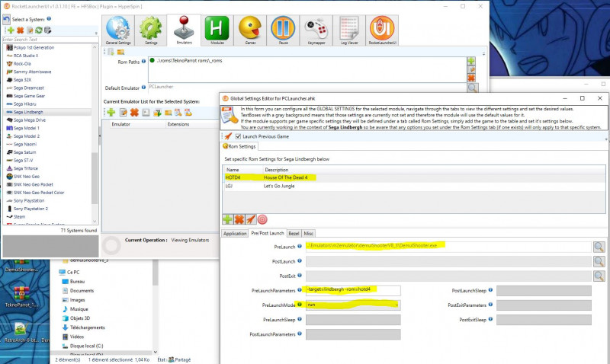
Task: Open the Keymapper tab
Action: pyautogui.click(x=316, y=30)
